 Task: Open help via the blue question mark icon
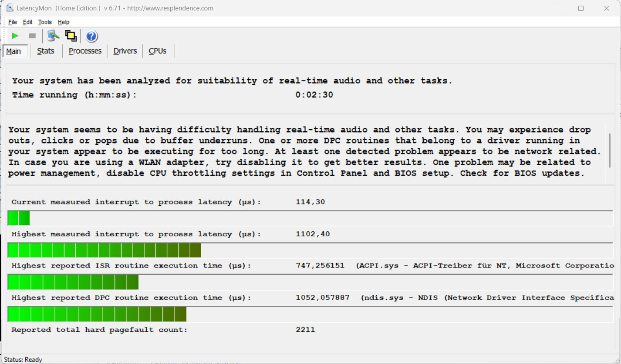point(91,36)
